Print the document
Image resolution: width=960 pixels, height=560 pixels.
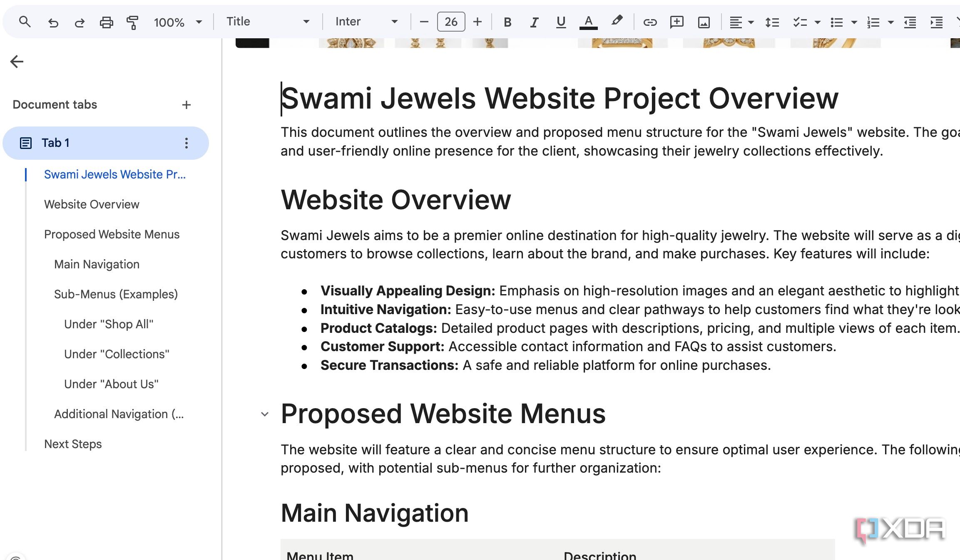pyautogui.click(x=106, y=22)
